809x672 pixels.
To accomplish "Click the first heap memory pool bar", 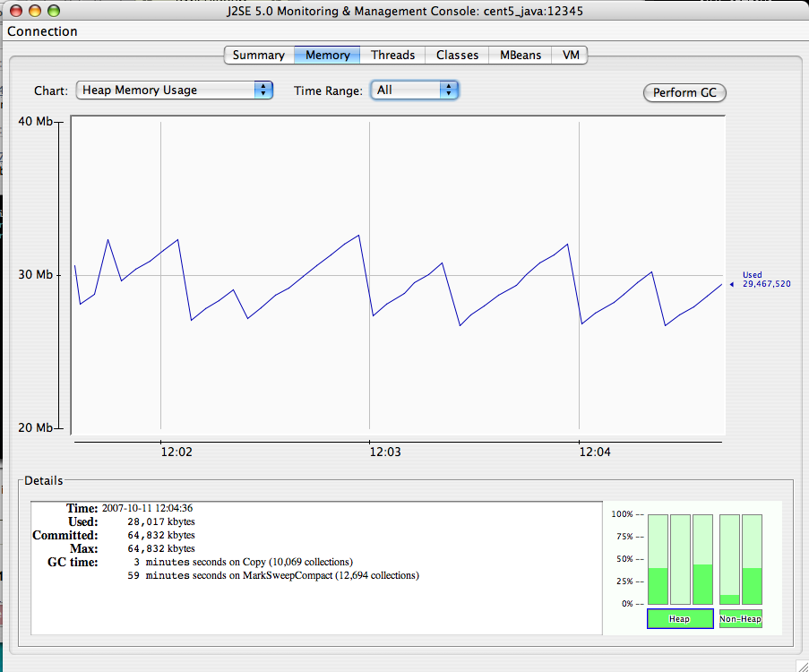I will [658, 559].
